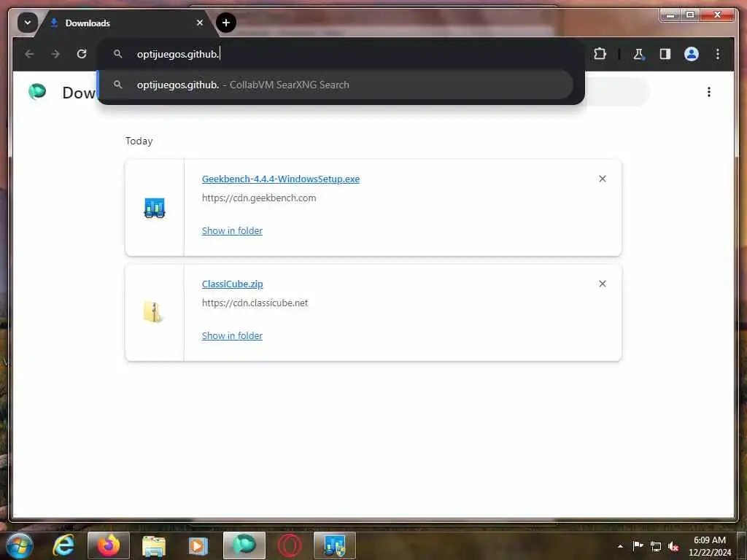This screenshot has height=560, width=747.
Task: Select the optijuegos.github. search suggestion
Action: [x=336, y=85]
